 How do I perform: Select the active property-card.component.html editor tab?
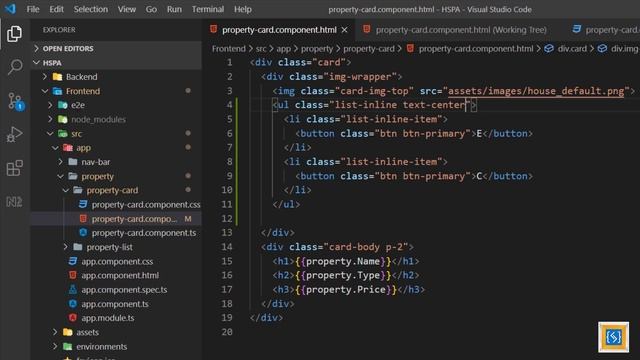coord(279,30)
